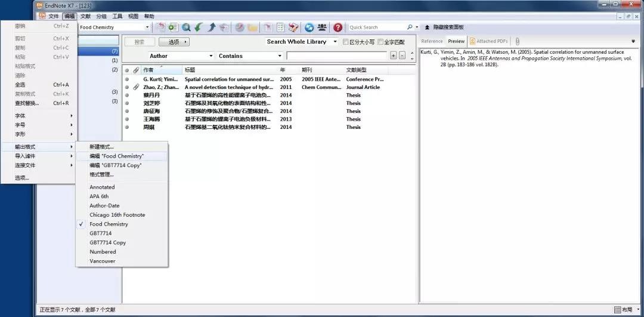Screen dimensions: 644x317
Task: Open the 工具 menu
Action: tap(117, 17)
